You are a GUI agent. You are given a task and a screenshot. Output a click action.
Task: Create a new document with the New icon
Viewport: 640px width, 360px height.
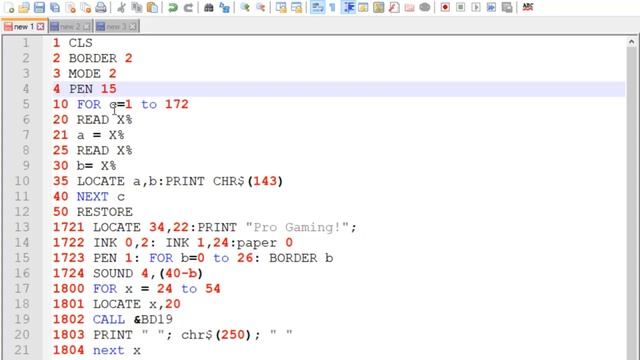click(x=9, y=7)
